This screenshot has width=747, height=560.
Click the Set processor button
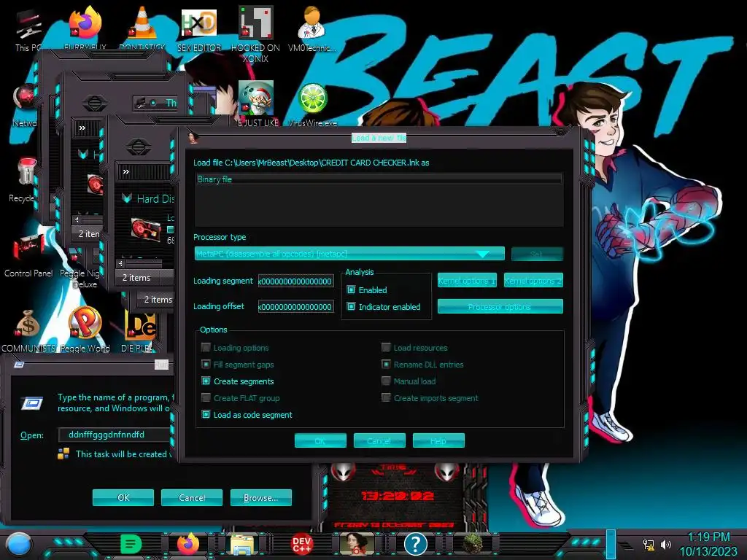click(x=537, y=254)
